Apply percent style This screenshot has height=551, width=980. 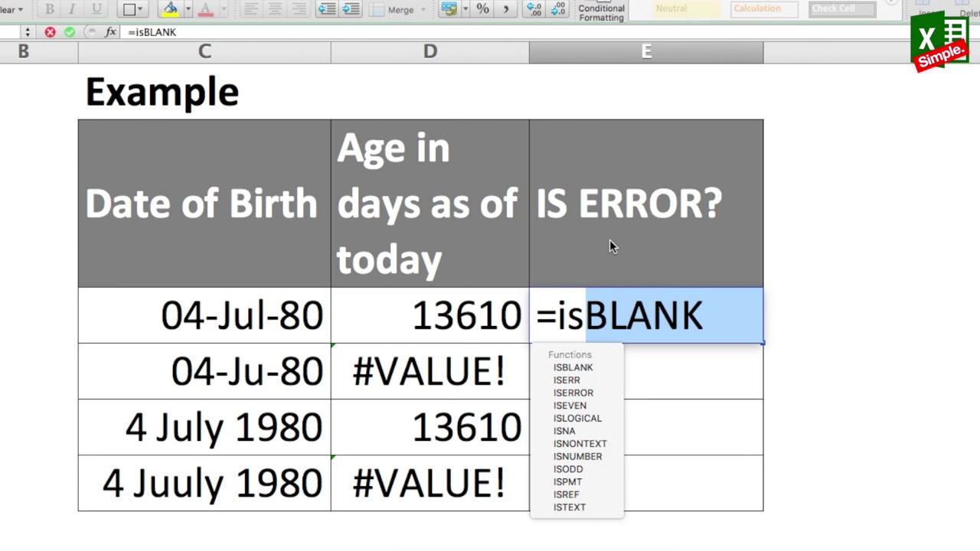[x=482, y=9]
